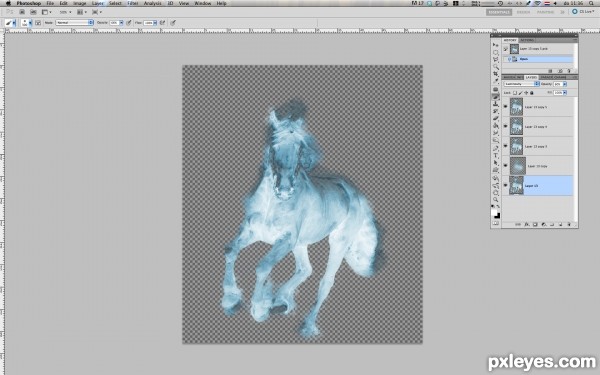Toggle lock transparent pixels checkbox

pyautogui.click(x=515, y=93)
